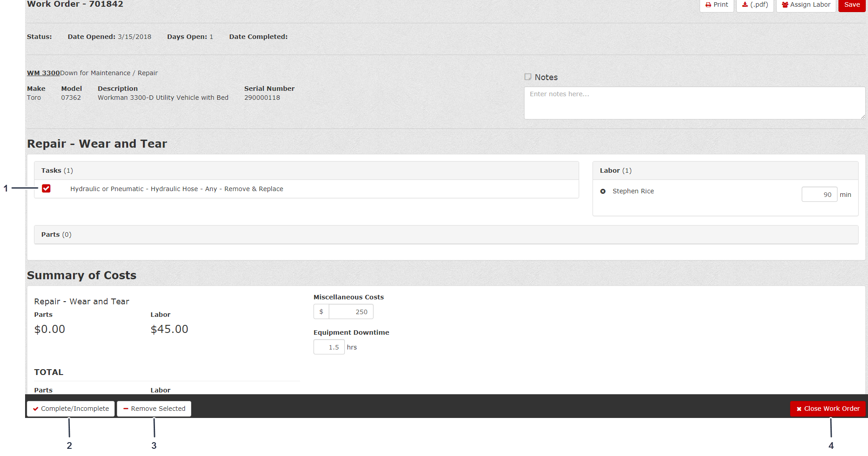The image size is (868, 456).
Task: Click the Notes icon beside the heading
Action: pos(528,77)
